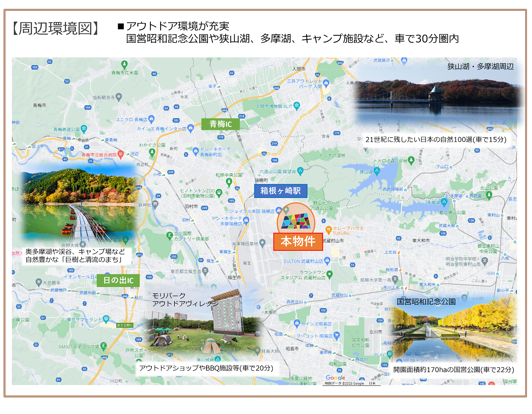
Task: Click the 入間市博物館 ALIT museum marker
Action: (x=297, y=105)
